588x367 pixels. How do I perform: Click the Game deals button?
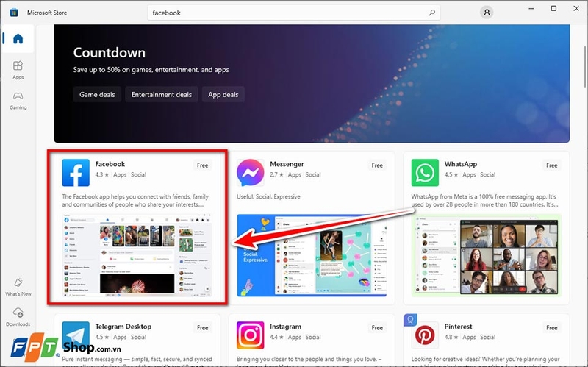click(x=97, y=95)
